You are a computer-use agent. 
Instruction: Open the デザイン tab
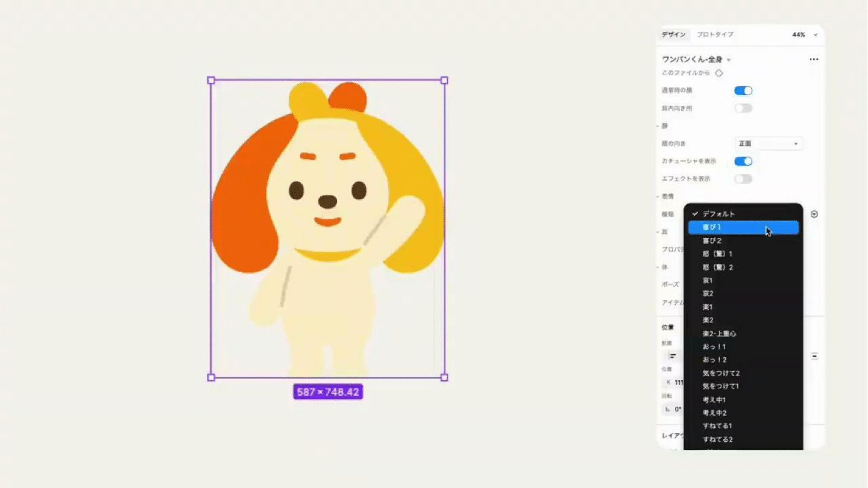[673, 35]
